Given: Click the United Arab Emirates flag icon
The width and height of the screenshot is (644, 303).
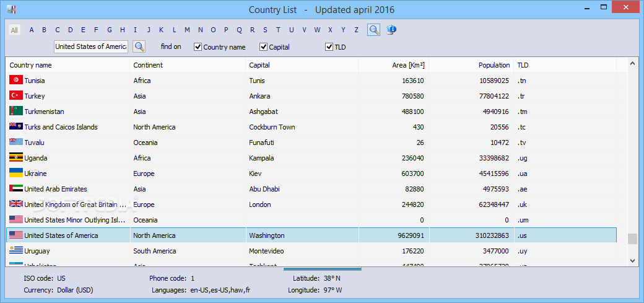Looking at the screenshot, I should 15,189.
